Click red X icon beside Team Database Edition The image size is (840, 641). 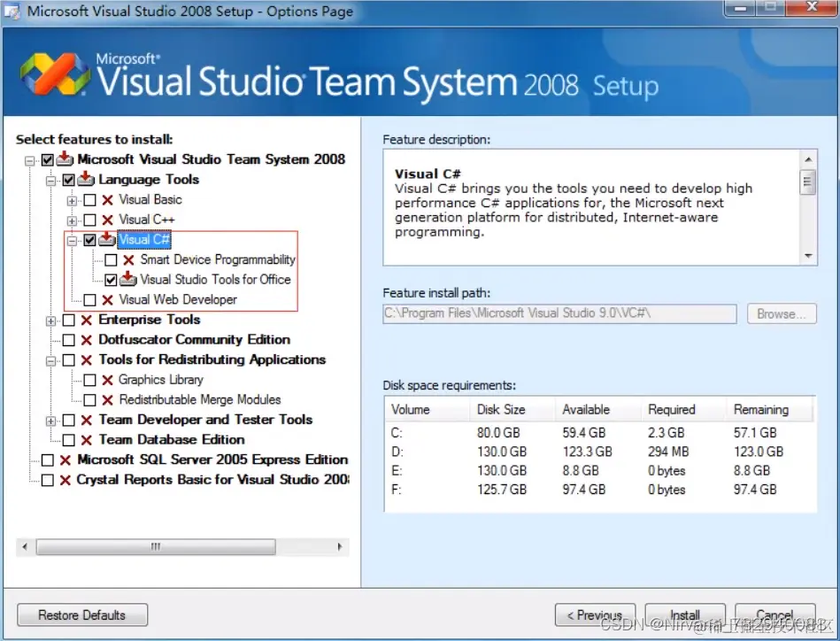pos(86,440)
